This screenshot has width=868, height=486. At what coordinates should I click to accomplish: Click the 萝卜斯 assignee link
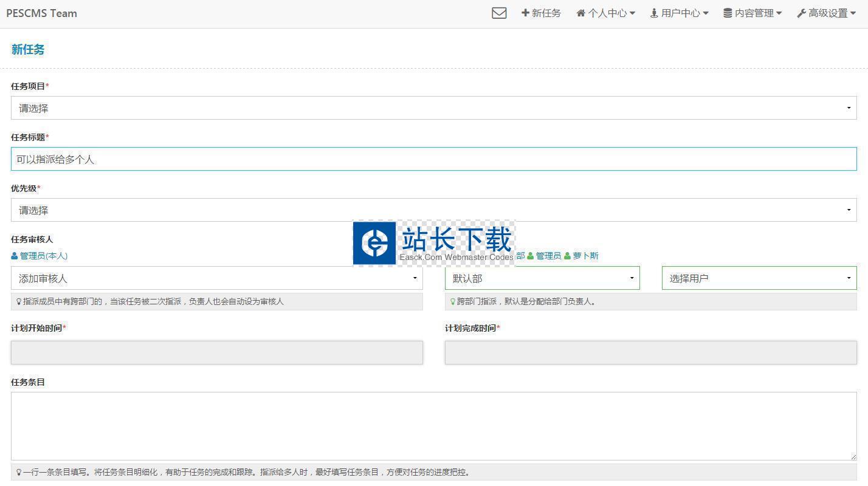click(x=585, y=256)
